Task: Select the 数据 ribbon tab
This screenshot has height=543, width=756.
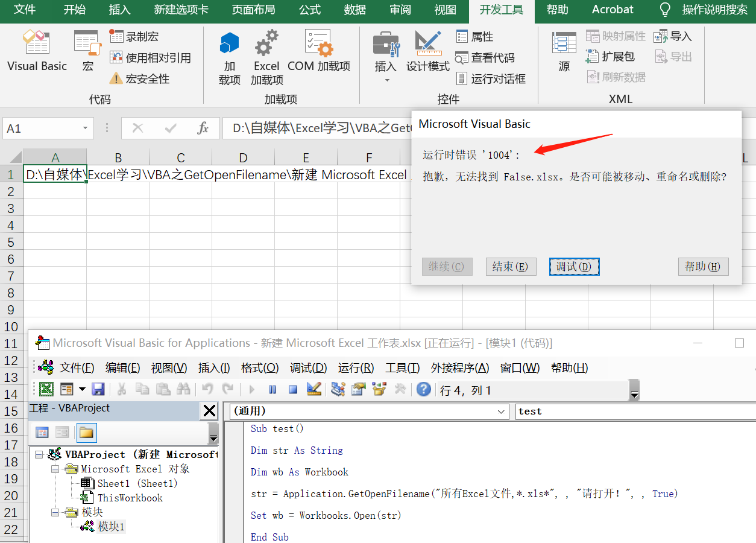Action: 355,10
